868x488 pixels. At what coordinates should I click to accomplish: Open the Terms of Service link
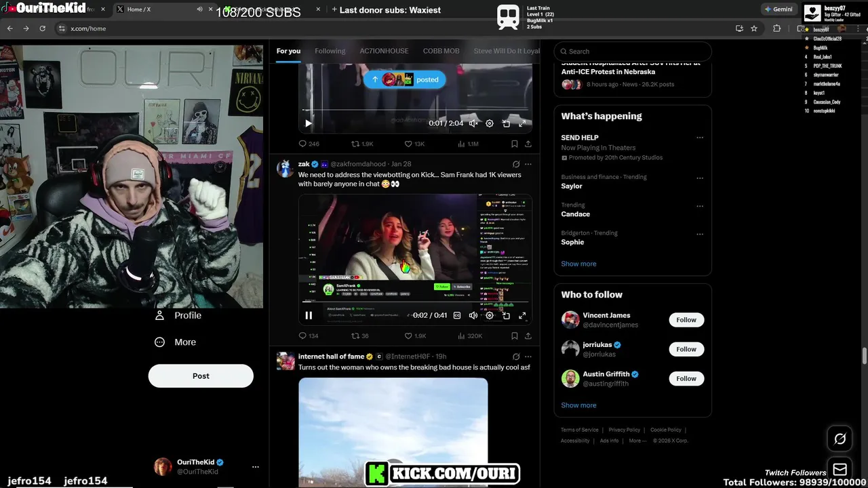coord(580,430)
